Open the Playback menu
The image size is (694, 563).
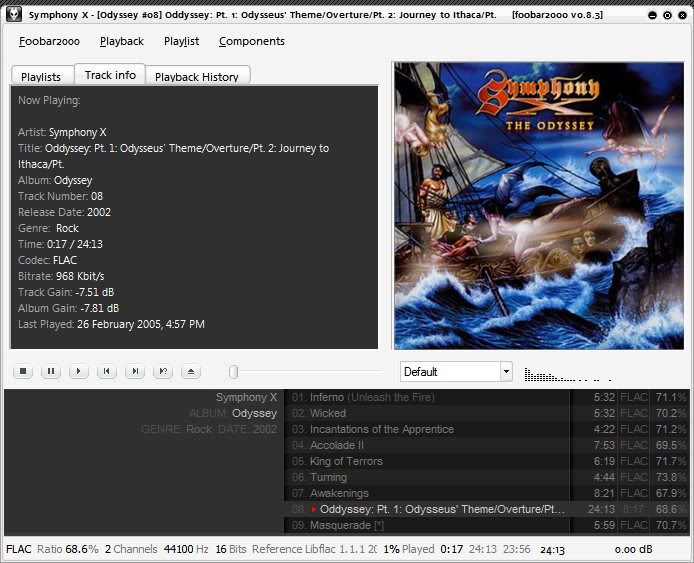122,41
